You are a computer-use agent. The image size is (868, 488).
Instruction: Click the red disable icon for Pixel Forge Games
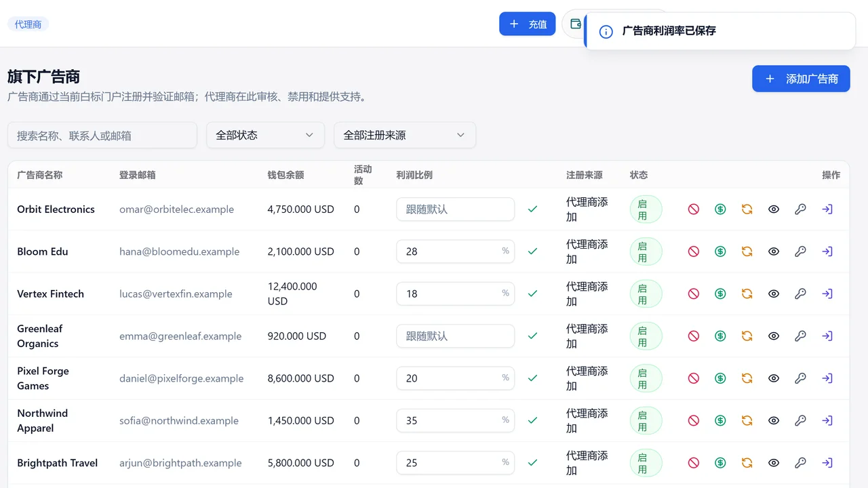(x=694, y=378)
